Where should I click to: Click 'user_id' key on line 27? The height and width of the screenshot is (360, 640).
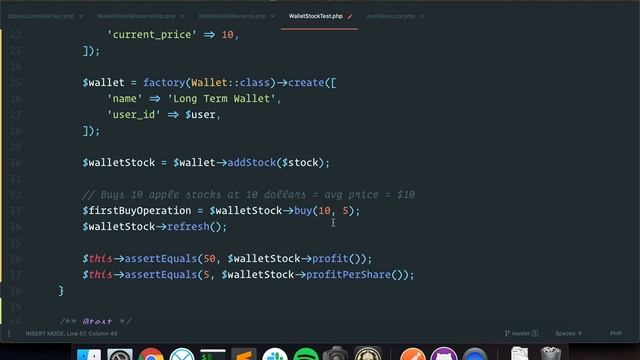[134, 115]
